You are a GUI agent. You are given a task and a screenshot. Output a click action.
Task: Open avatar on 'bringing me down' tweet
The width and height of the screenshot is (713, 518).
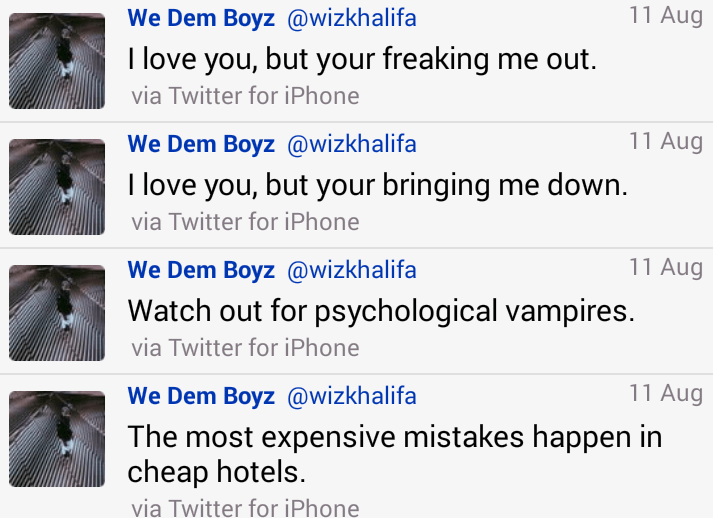point(57,187)
